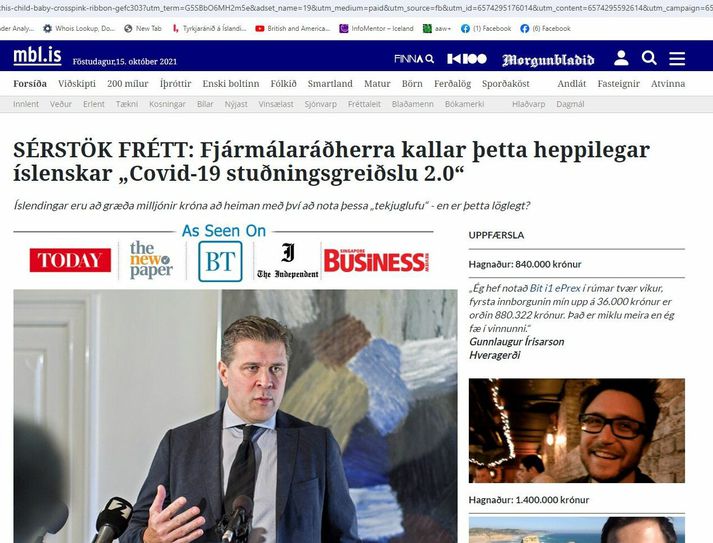Open the (1) Facebook bookmark

point(486,29)
